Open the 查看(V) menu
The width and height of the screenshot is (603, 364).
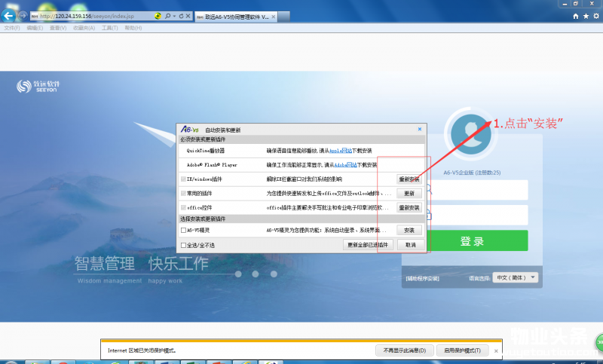pos(58,28)
